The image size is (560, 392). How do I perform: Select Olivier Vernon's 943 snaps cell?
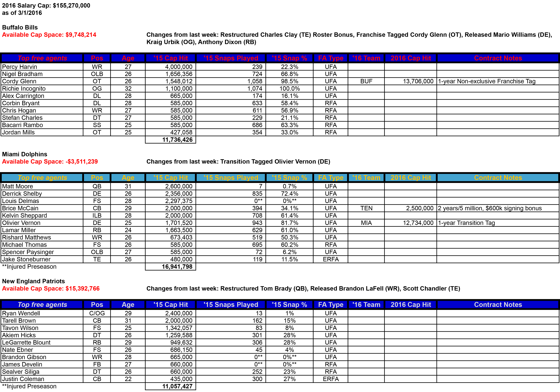pos(231,223)
